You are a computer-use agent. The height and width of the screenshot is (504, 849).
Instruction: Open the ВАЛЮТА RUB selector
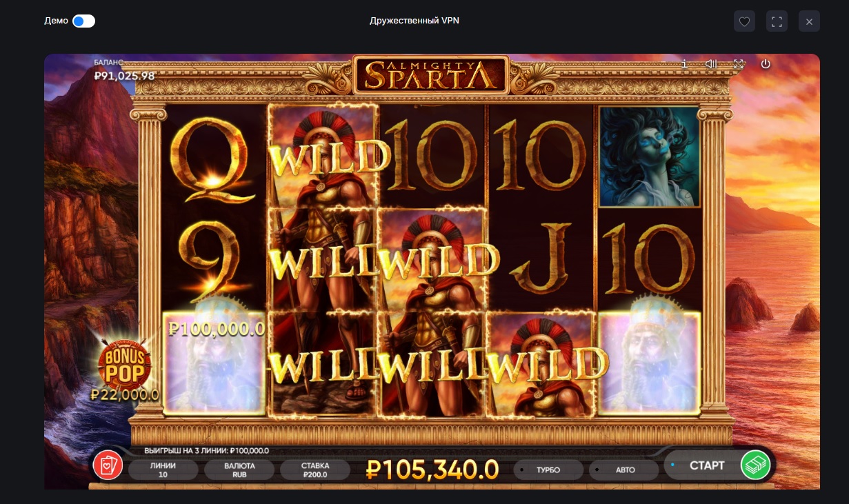(239, 470)
